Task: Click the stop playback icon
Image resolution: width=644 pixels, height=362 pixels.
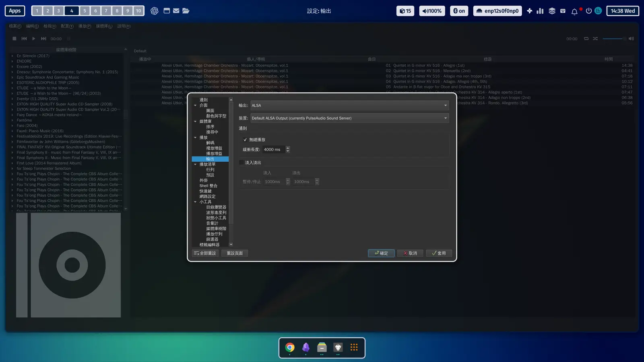Action: pyautogui.click(x=14, y=39)
